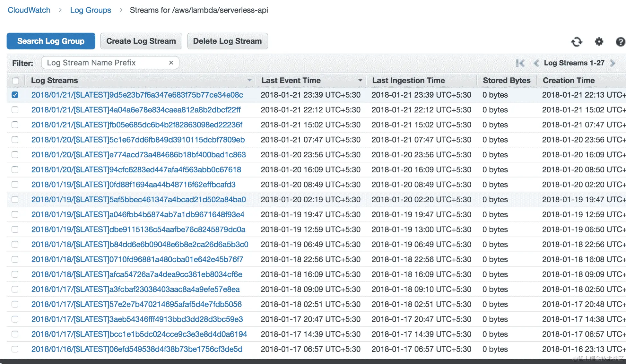The height and width of the screenshot is (364, 626).
Task: Open the Last Event Time sort arrow
Action: click(x=360, y=80)
